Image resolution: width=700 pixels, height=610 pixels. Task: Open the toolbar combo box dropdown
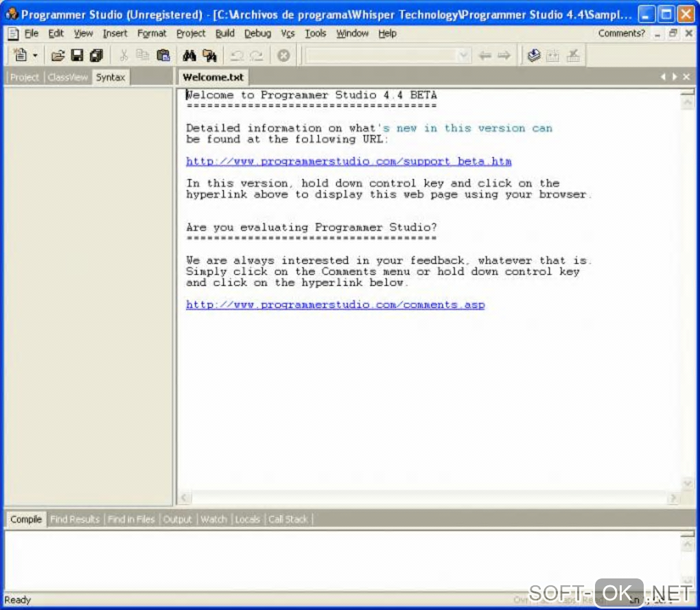pos(463,56)
